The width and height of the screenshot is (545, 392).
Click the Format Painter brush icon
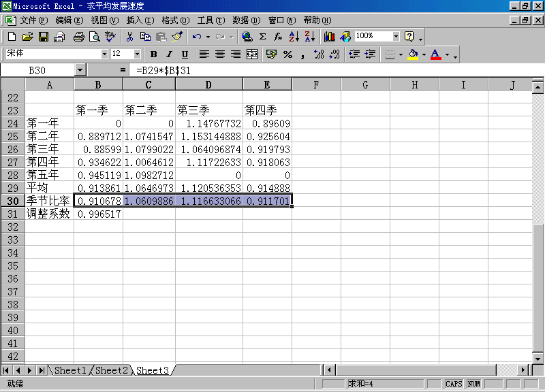(x=178, y=37)
